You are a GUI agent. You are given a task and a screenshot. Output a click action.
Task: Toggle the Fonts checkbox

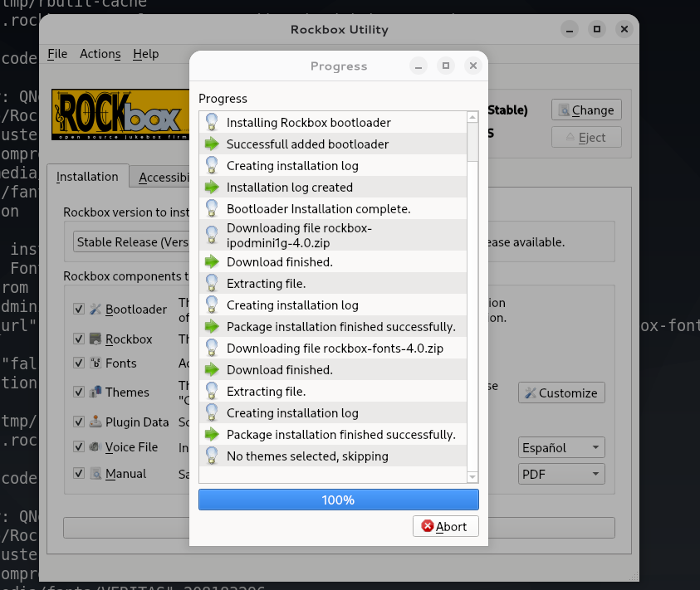pyautogui.click(x=79, y=363)
